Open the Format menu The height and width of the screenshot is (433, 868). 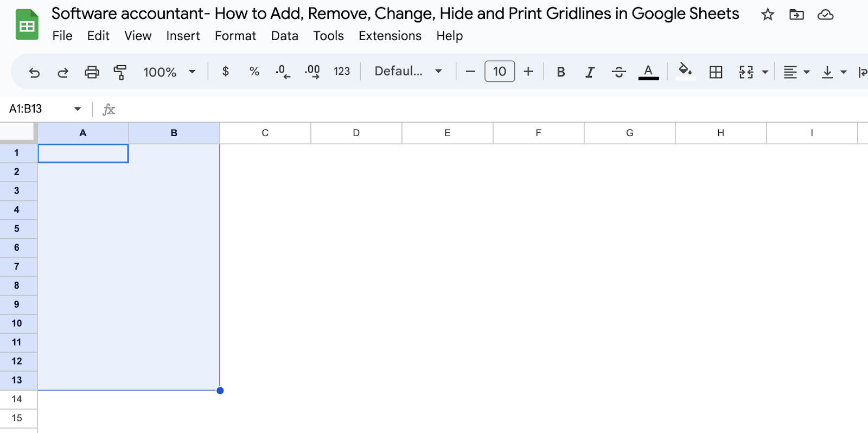[x=235, y=36]
